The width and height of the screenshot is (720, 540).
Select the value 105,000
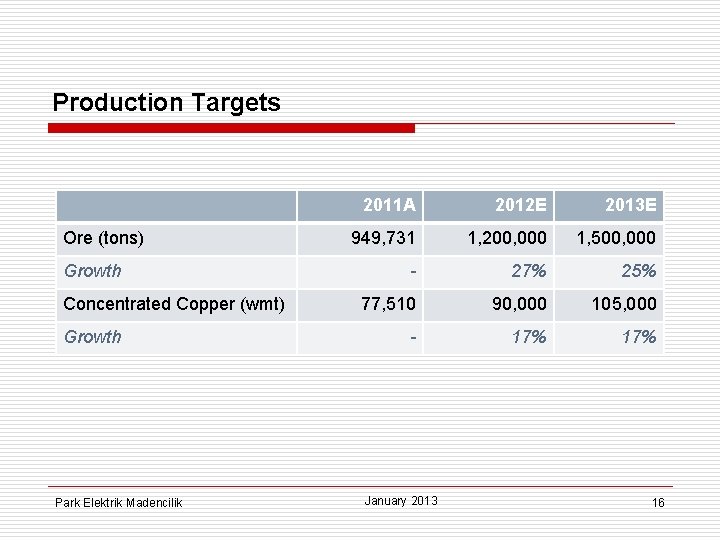tap(624, 304)
